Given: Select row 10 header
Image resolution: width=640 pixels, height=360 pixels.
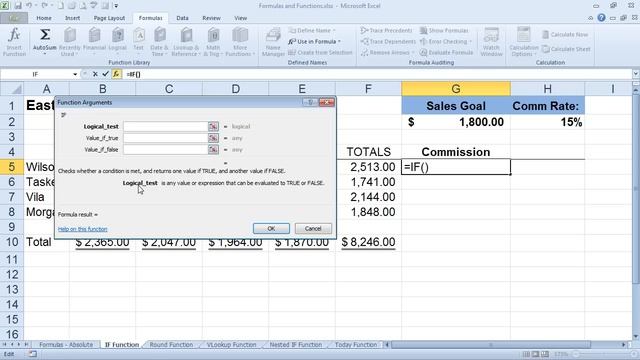Looking at the screenshot, I should [x=12, y=242].
